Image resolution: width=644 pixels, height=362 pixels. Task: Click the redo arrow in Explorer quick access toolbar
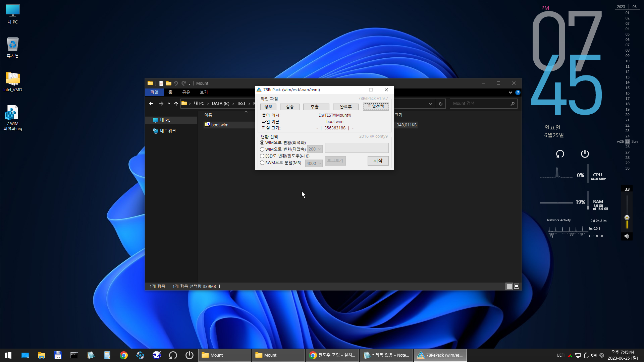pos(183,83)
